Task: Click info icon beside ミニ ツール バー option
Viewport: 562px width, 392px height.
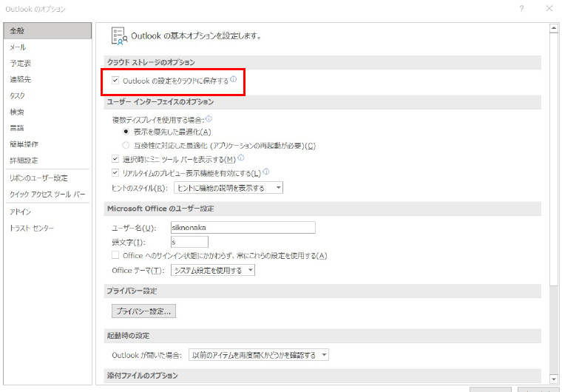Action: (241, 158)
